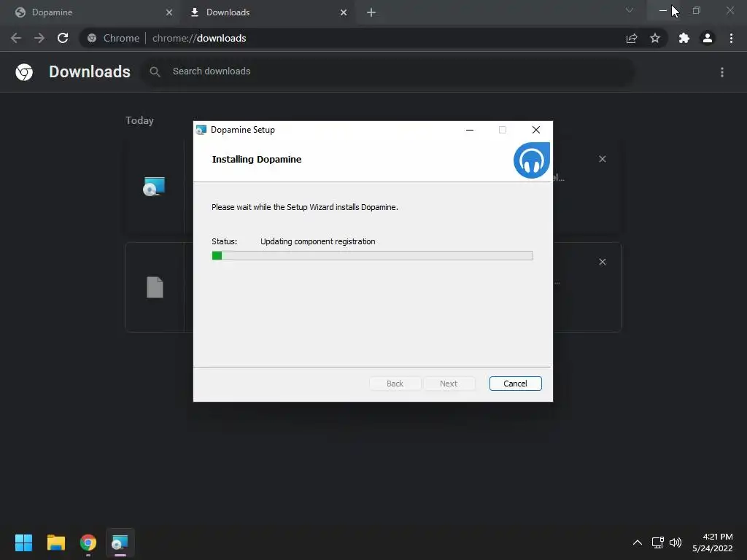Viewport: 747px width, 560px height.
Task: Reload the downloads page
Action: click(63, 38)
